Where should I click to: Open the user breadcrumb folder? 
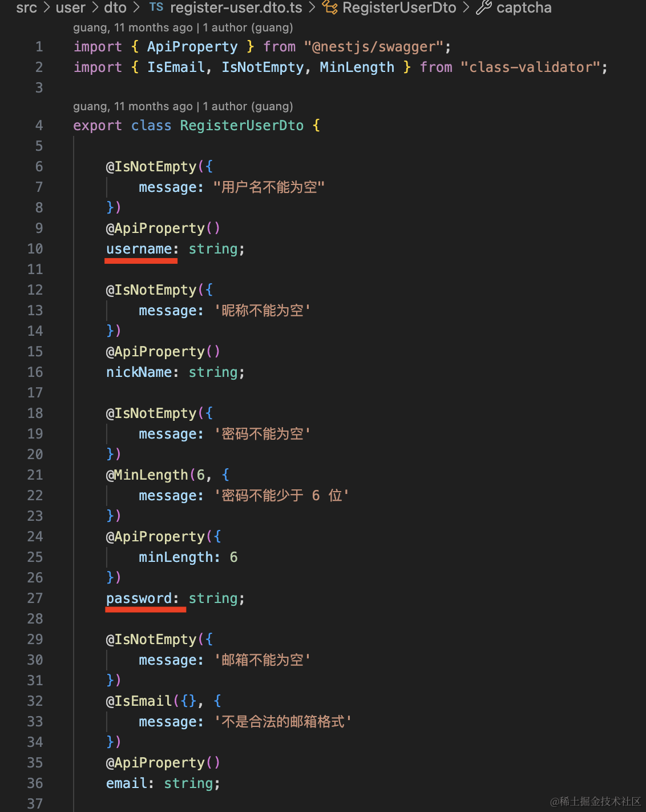(x=70, y=7)
